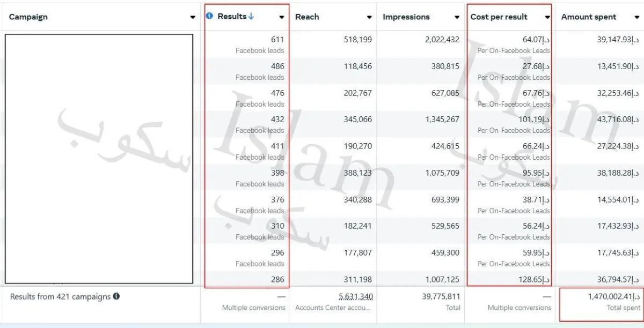Screen dimensions: 644x328
Task: Open the Cost per result dropdown arrow
Action: point(547,17)
